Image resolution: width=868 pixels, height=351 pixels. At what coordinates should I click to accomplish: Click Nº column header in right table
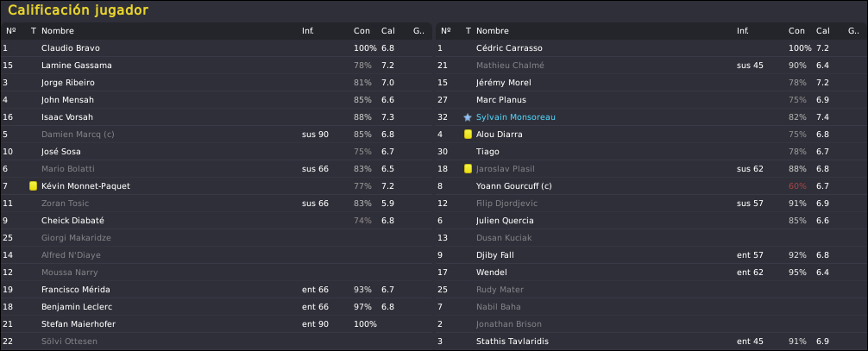tap(445, 31)
